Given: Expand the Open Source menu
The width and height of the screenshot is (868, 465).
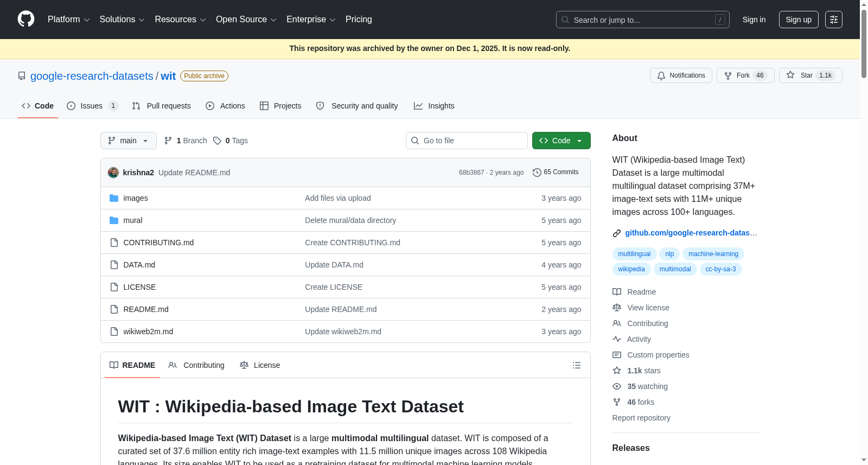Looking at the screenshot, I should pos(246,20).
